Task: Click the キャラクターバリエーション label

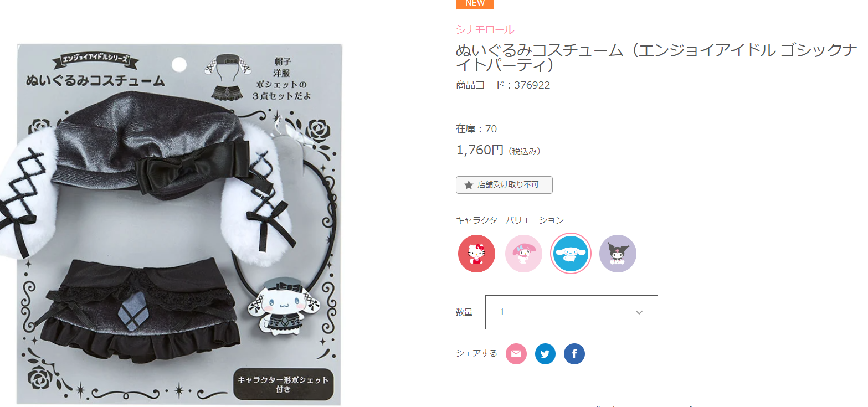Action: click(510, 220)
